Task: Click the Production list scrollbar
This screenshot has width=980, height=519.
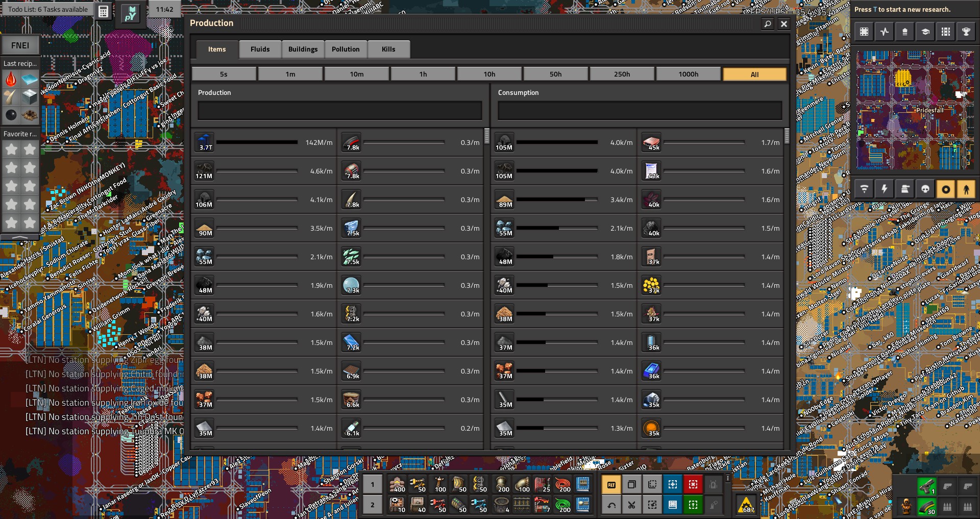Action: [487, 136]
